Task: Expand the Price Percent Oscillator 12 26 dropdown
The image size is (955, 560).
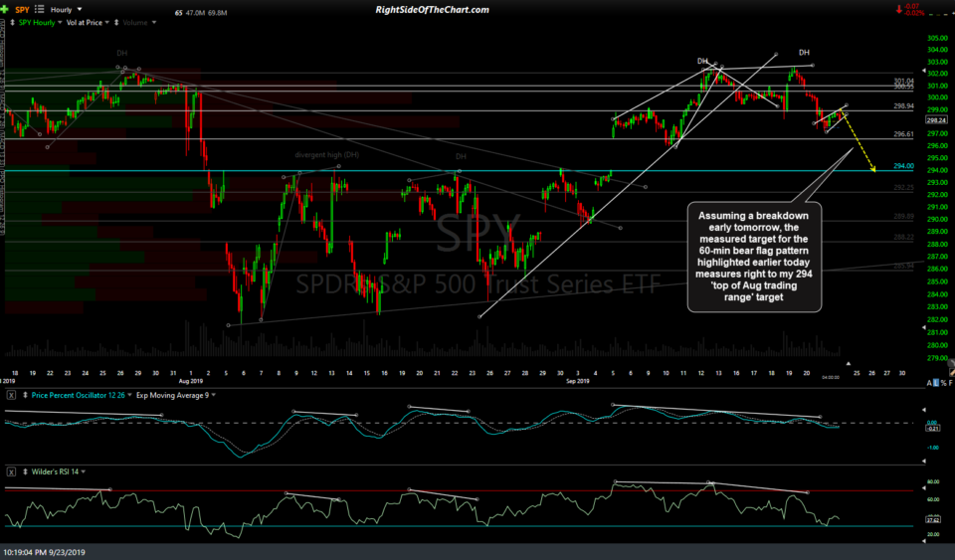Action: 129,395
